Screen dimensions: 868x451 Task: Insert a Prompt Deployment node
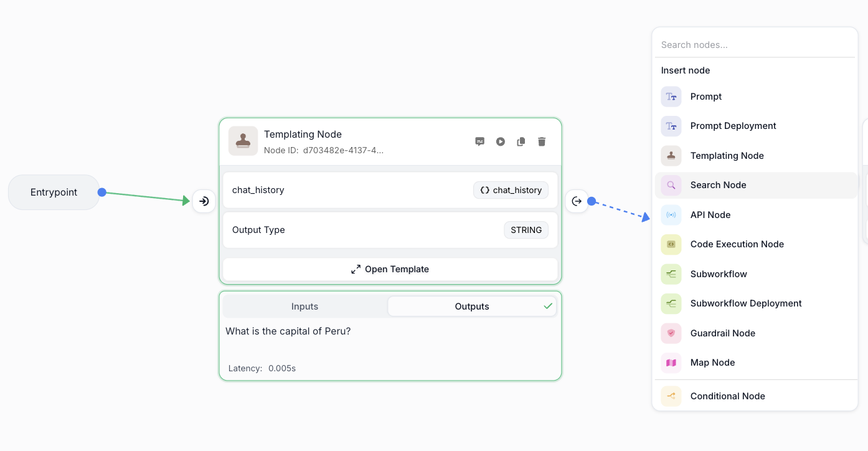(x=756, y=126)
